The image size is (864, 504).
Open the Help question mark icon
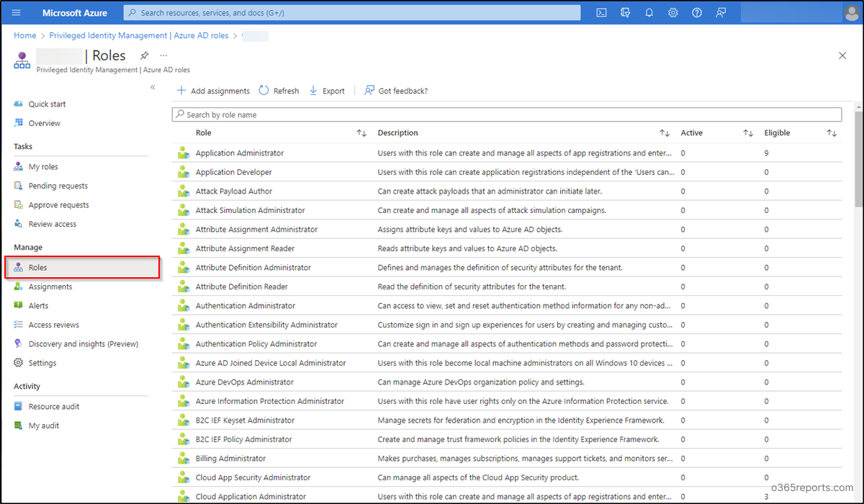pos(696,12)
